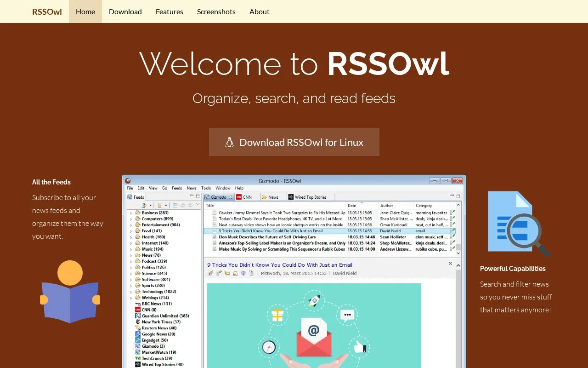Select the Home nav item
The height and width of the screenshot is (368, 588).
point(85,11)
